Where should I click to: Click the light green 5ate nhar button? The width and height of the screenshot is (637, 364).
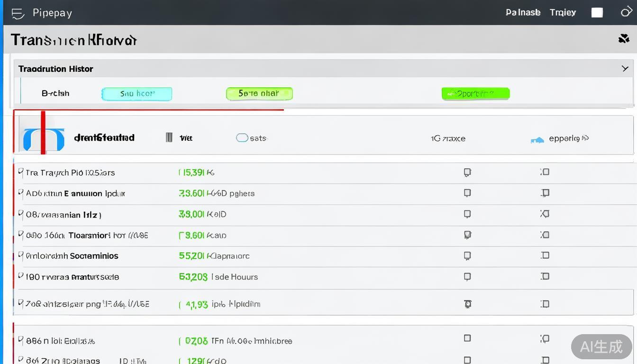pyautogui.click(x=259, y=94)
